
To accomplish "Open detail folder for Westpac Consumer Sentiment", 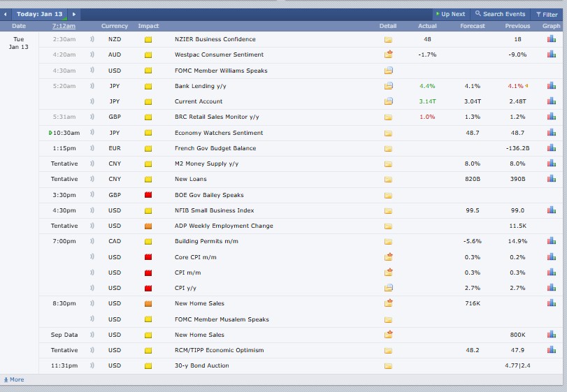I will 388,55.
